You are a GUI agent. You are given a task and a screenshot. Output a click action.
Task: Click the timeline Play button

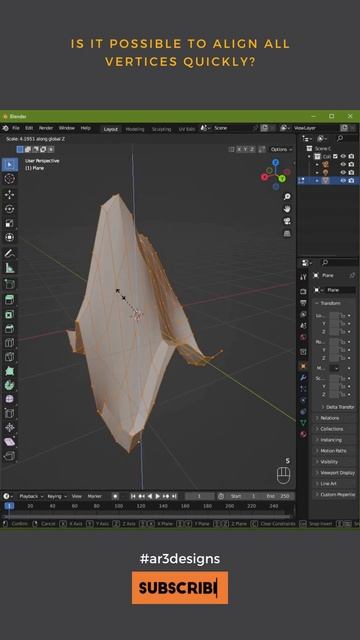point(158,496)
